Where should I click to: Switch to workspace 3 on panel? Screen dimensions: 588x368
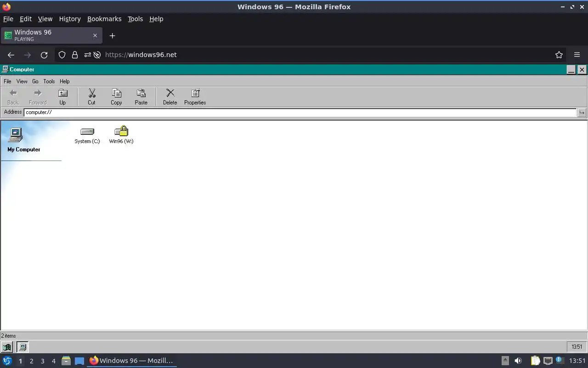pos(42,361)
